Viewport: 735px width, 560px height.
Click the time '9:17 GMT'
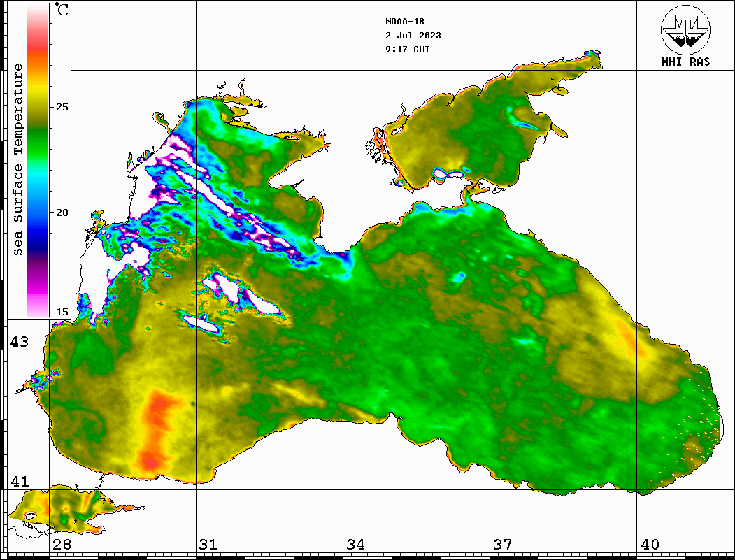coord(408,49)
